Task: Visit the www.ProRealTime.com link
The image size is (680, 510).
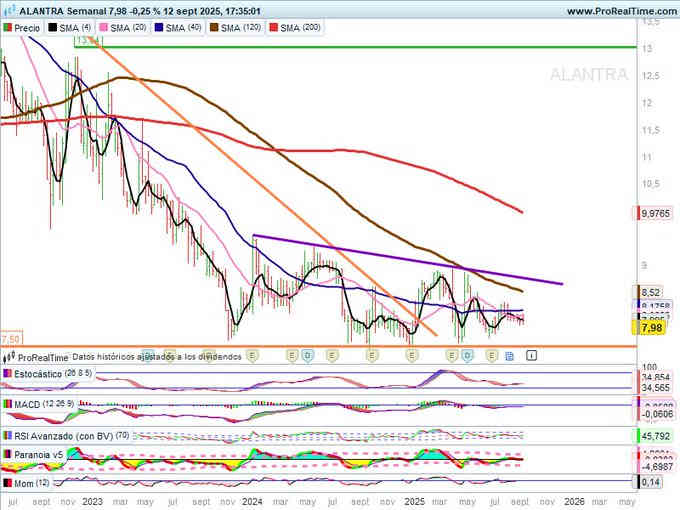Action: point(622,11)
